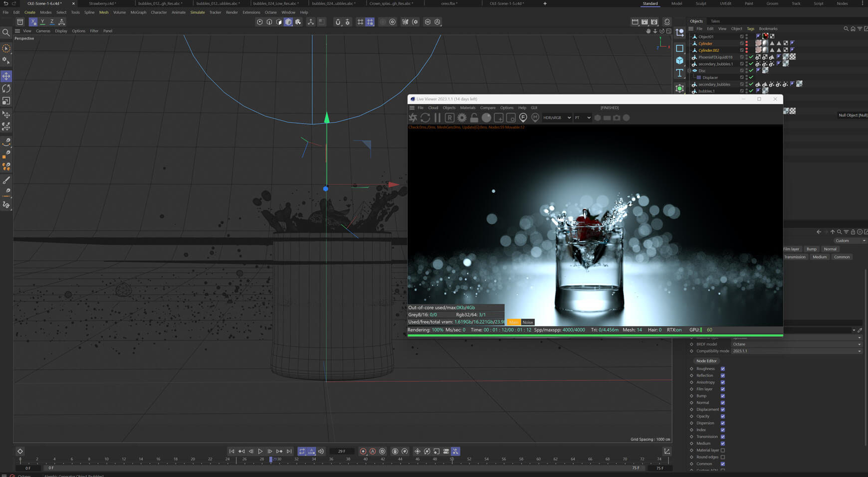The height and width of the screenshot is (477, 868).
Task: Toggle Y axis lock in top toolbar
Action: pos(42,22)
